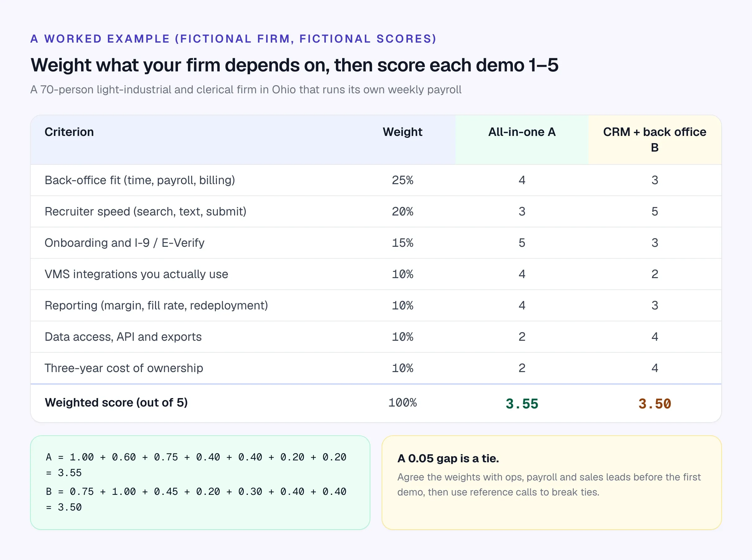Click 'Recruiter speed (search, text, submit)' row label
This screenshot has width=752, height=560.
145,211
